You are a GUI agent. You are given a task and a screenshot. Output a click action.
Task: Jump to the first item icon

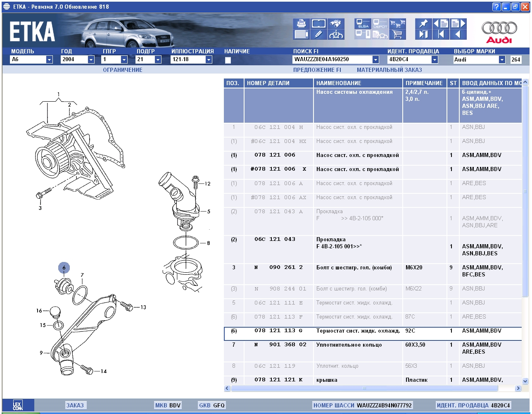(441, 34)
